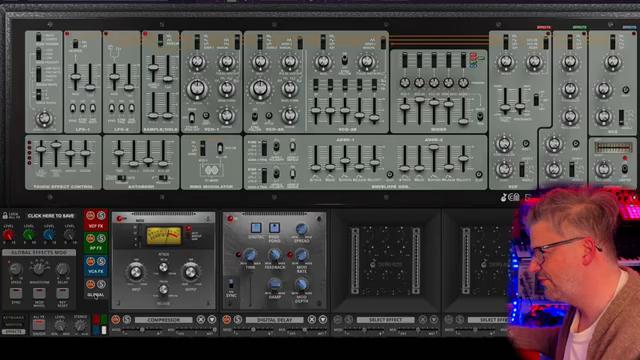Toggle power icon on the Global FX tab
This screenshot has width=640, height=360.
pyautogui.click(x=91, y=284)
